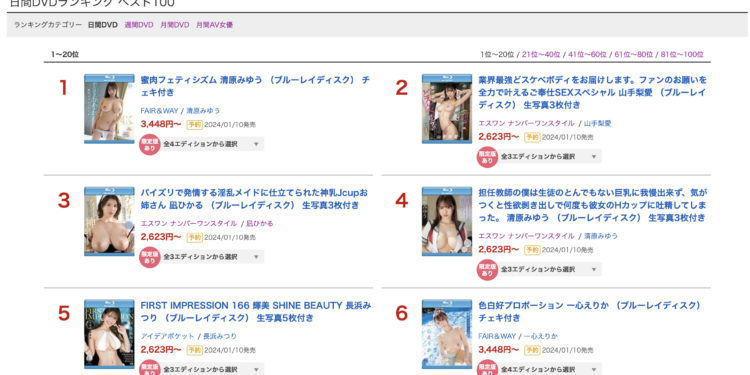This screenshot has width=750, height=375.
Task: Go to ranks 21位〜40位
Action: [x=541, y=55]
